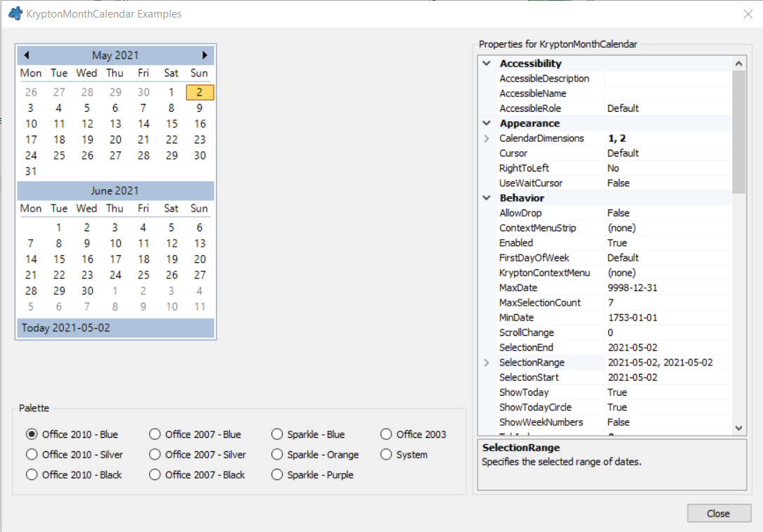Expand the CalendarDimensions property
The height and width of the screenshot is (532, 763).
pos(487,138)
